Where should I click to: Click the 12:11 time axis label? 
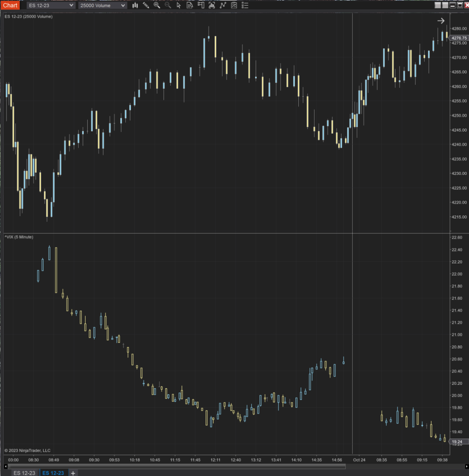(215, 460)
